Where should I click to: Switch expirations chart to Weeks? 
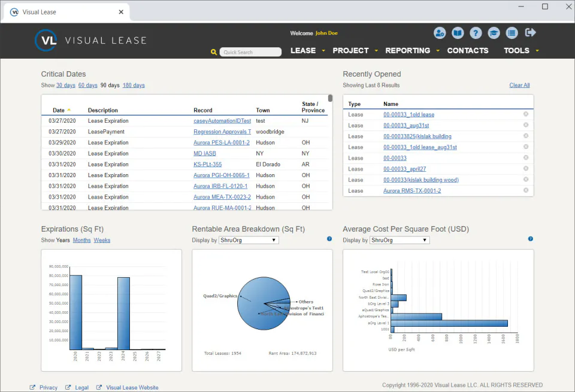(102, 241)
